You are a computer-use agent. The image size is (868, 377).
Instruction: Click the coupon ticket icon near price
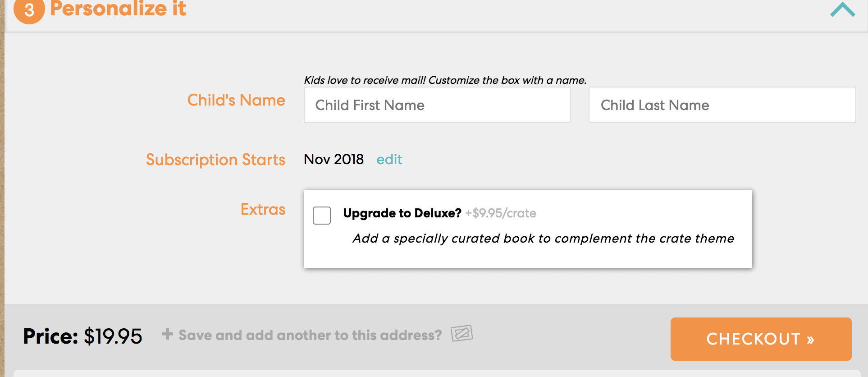(462, 334)
